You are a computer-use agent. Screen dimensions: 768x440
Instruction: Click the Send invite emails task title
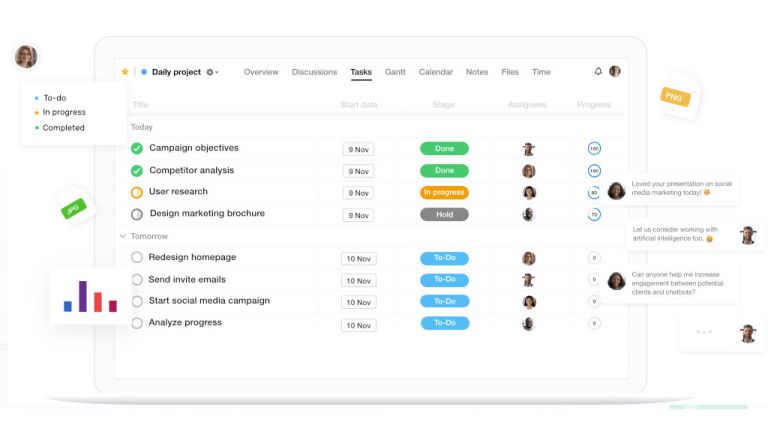(187, 279)
